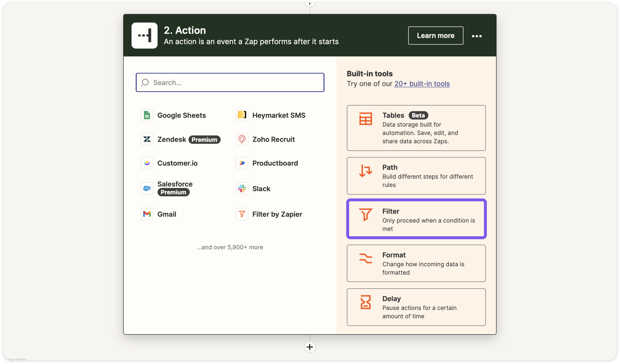Viewport: 620px width, 364px height.
Task: Click the Customer.io label
Action: click(177, 163)
